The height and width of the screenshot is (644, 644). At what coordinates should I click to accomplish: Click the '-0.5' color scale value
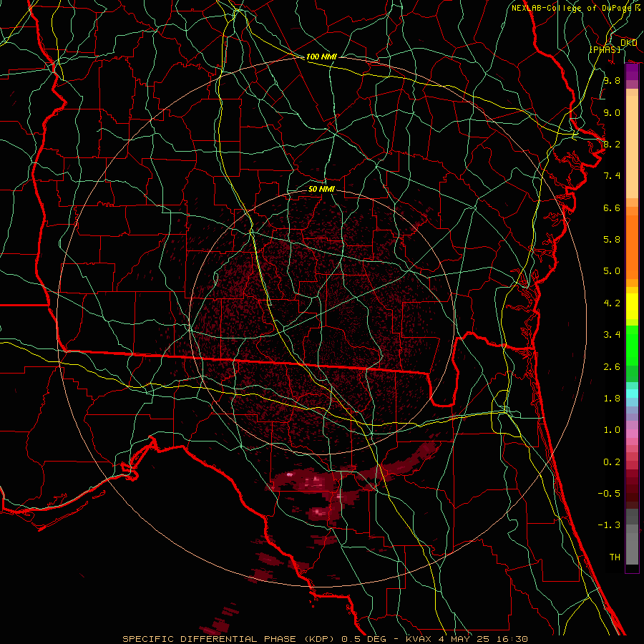point(609,494)
